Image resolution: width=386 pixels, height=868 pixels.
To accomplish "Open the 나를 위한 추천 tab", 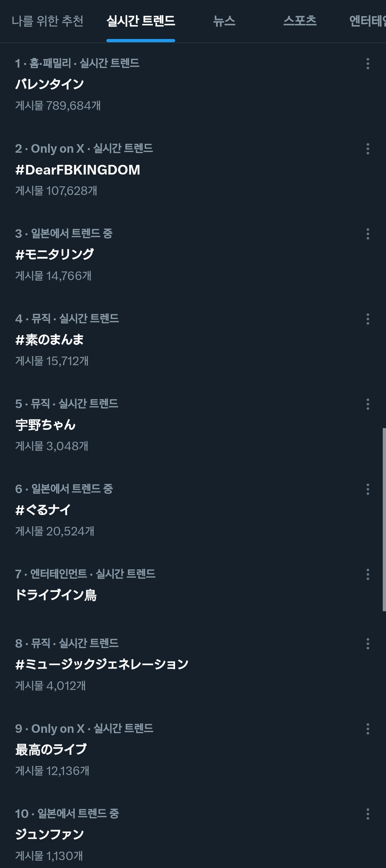I will (48, 21).
